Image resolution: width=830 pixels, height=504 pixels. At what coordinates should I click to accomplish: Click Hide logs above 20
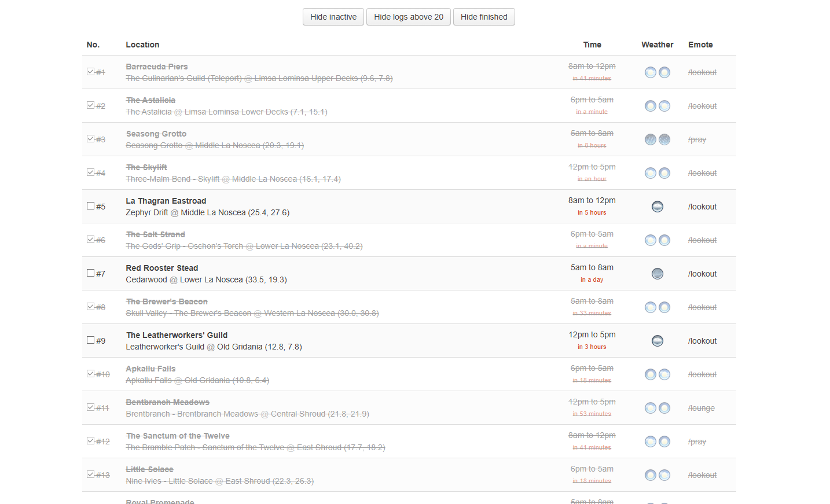click(409, 17)
